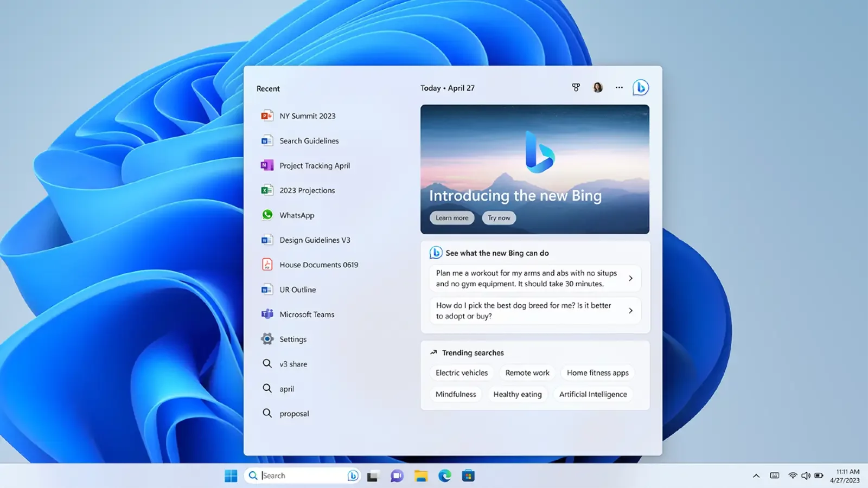The image size is (868, 488).
Task: Select Mindfulness trending search
Action: [456, 394]
